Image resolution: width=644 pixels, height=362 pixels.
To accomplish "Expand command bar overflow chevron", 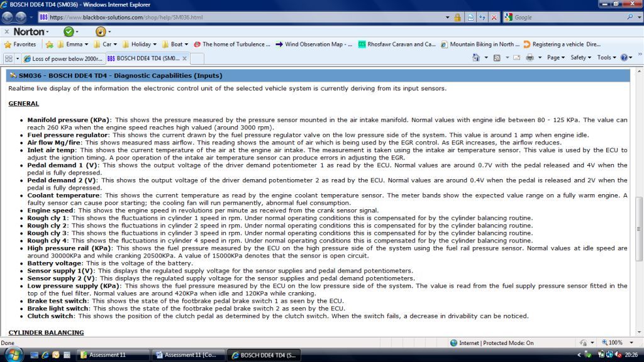I will [x=640, y=54].
